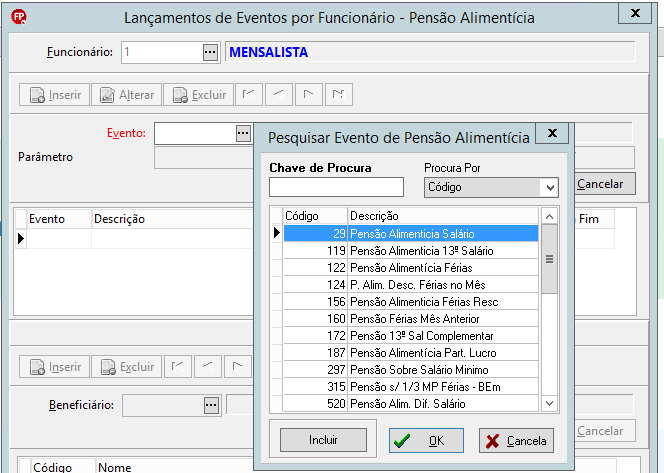Click the FP application icon in title bar
Screen dimensions: 664x473
click(19, 17)
